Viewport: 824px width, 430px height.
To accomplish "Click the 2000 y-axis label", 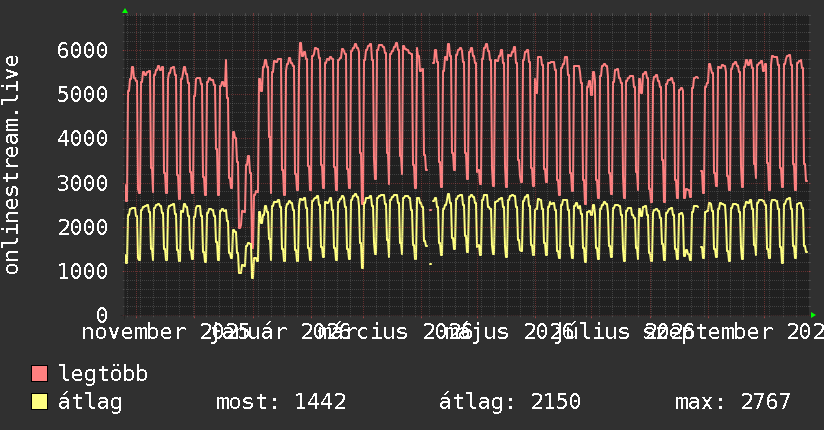I will [x=83, y=227].
